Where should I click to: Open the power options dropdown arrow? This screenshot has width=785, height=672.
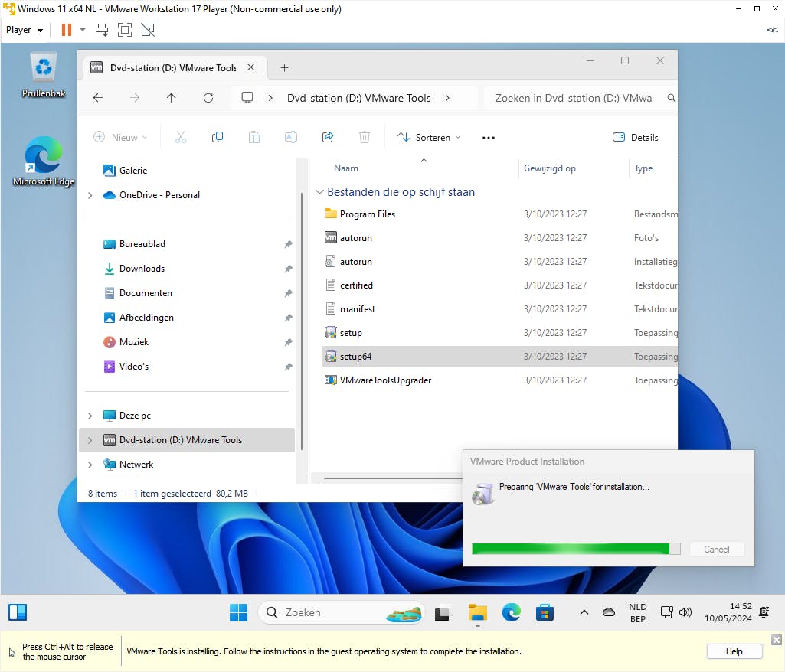[x=83, y=30]
